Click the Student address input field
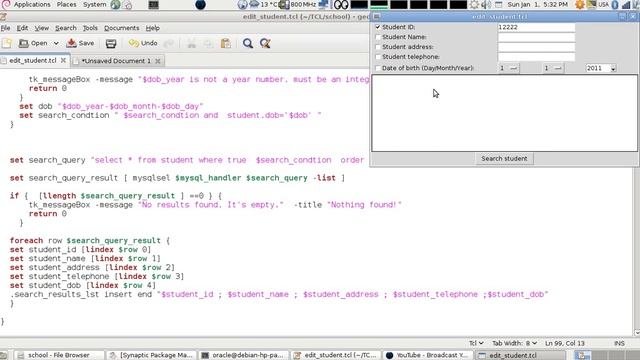Screen dimensions: 640x360 (536, 47)
